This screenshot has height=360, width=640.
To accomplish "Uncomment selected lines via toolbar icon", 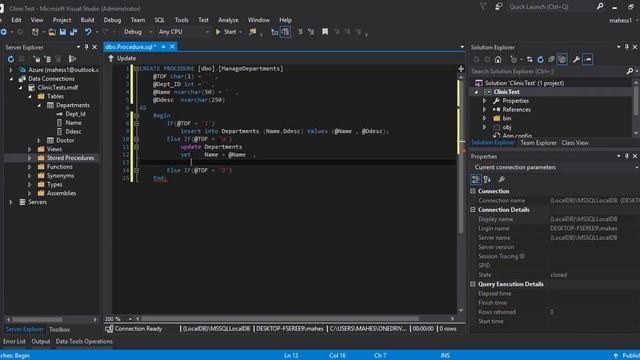I will (311, 32).
